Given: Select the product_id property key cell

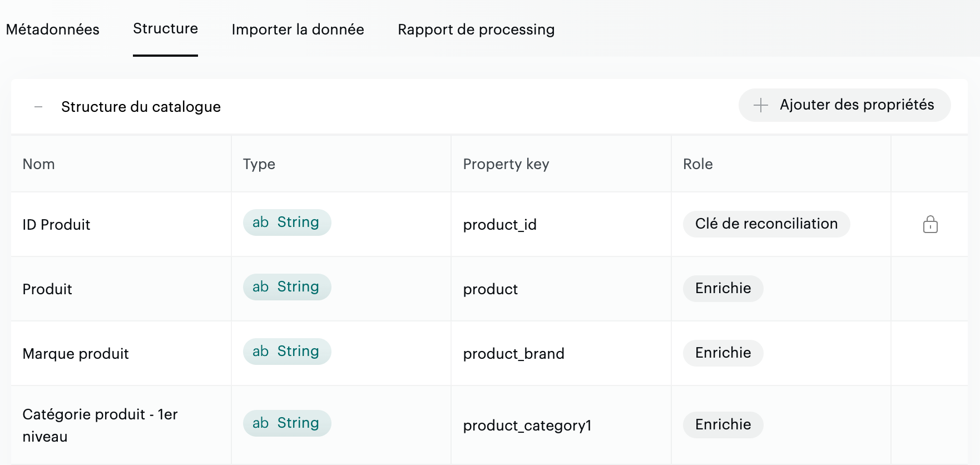Looking at the screenshot, I should 499,225.
